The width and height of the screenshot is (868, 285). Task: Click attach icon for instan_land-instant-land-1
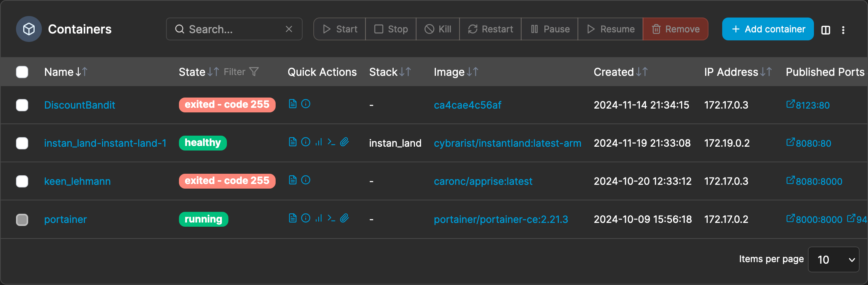click(x=345, y=142)
